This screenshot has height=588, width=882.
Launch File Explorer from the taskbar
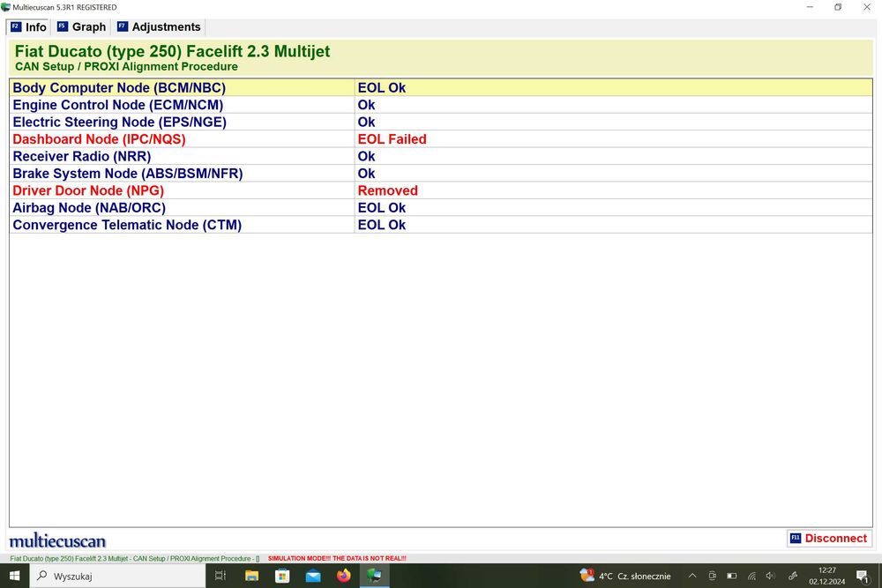pyautogui.click(x=251, y=576)
